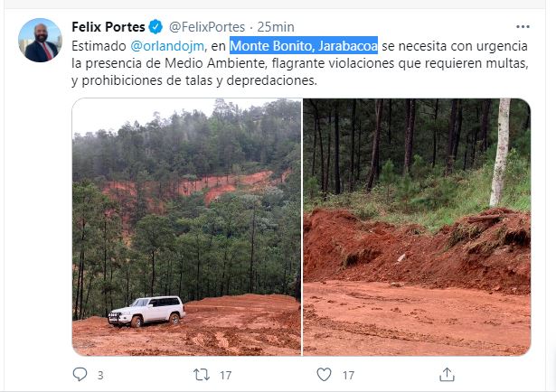Screen dimensions: 556x392
Task: Open the @orlandojm mention link
Action: (167, 46)
